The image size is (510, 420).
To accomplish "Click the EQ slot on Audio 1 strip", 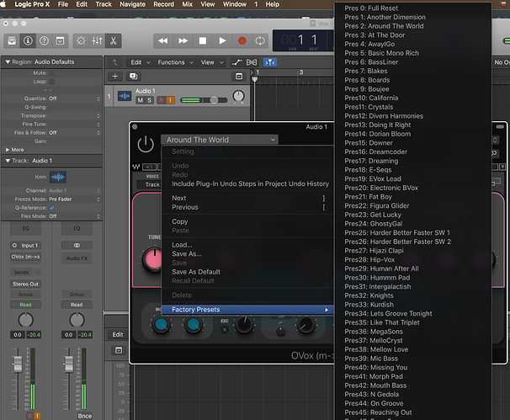I will [26, 229].
